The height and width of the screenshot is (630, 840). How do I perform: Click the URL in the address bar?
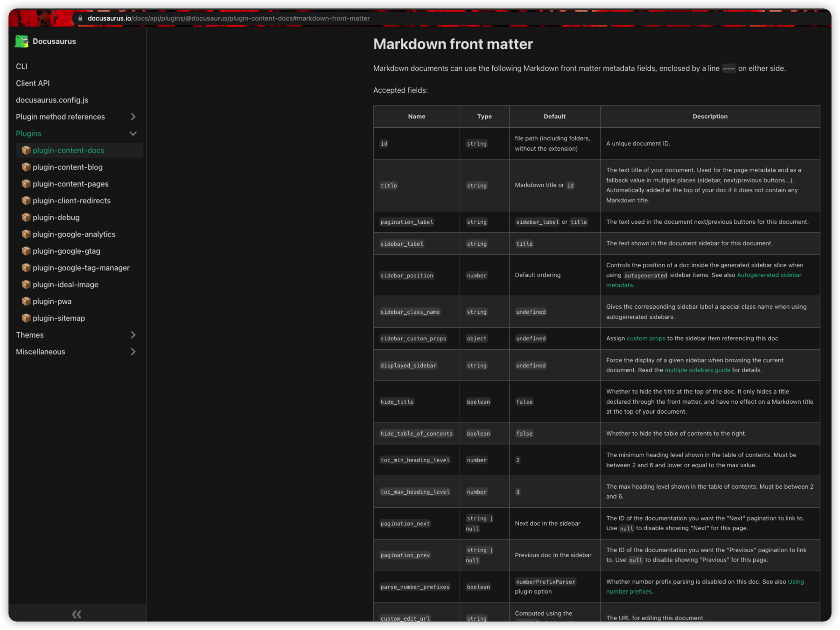[x=228, y=19]
